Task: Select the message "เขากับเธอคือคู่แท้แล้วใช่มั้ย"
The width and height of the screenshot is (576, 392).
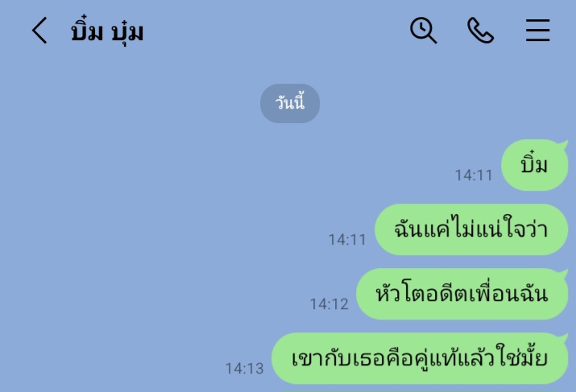Action: click(x=420, y=358)
